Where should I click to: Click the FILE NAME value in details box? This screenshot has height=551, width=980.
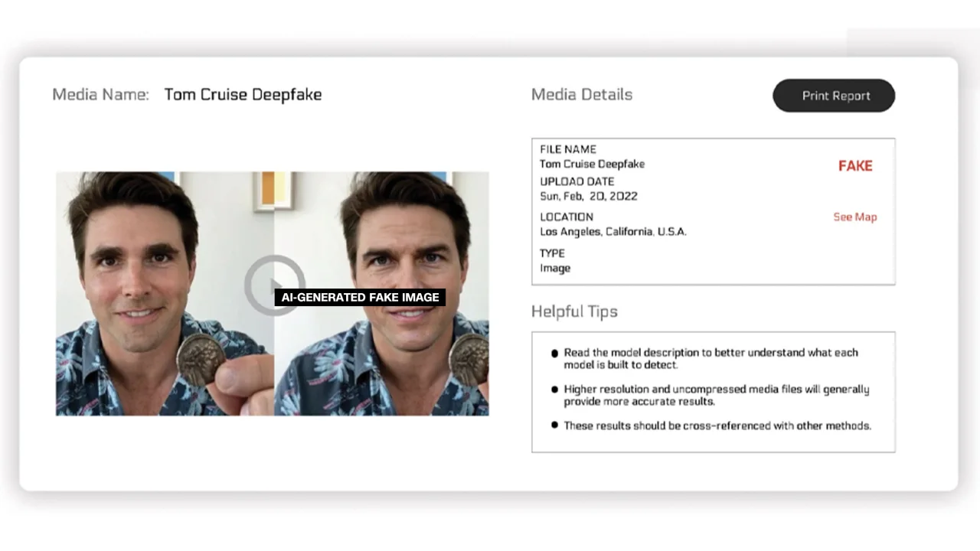coord(592,164)
